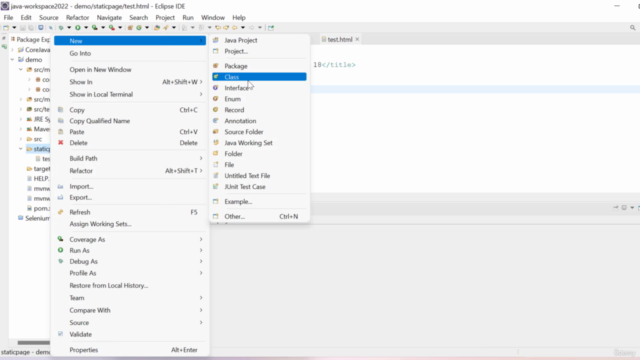Click the Java Working Set icon
Viewport: 640px width, 360px height.
coord(216,143)
